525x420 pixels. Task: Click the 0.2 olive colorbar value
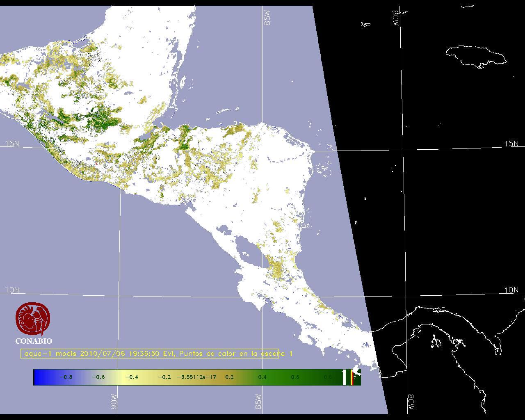(x=229, y=377)
